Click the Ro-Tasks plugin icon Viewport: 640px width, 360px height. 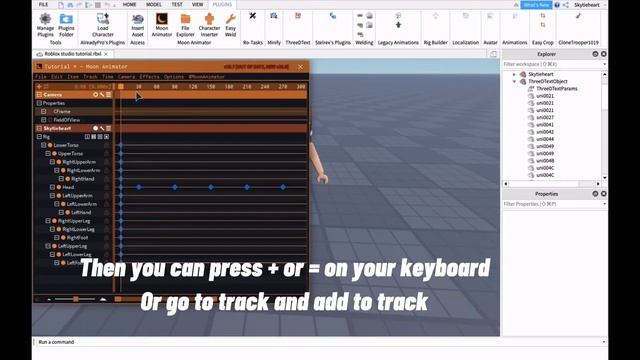pos(253,16)
